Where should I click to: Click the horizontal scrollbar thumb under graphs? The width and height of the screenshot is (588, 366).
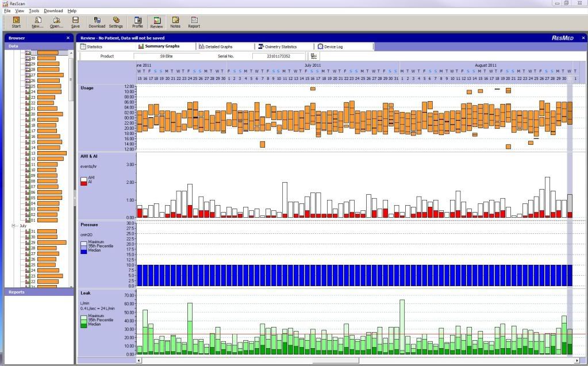coord(336,360)
